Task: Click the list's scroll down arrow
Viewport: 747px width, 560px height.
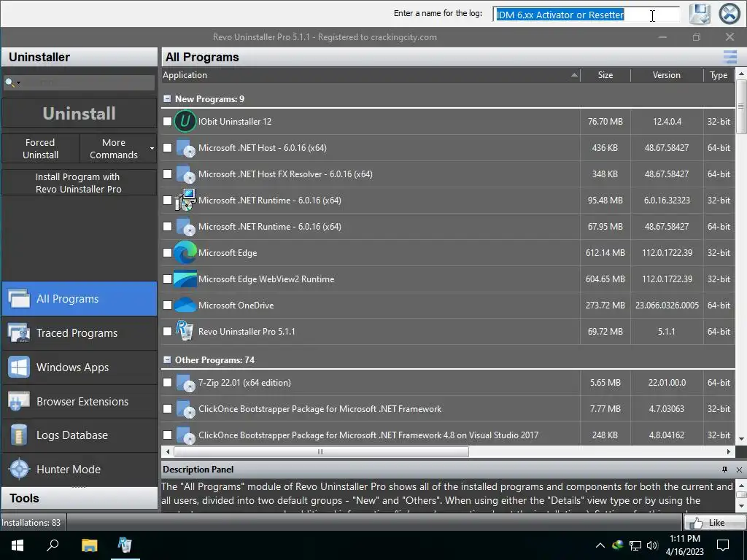Action: click(741, 438)
